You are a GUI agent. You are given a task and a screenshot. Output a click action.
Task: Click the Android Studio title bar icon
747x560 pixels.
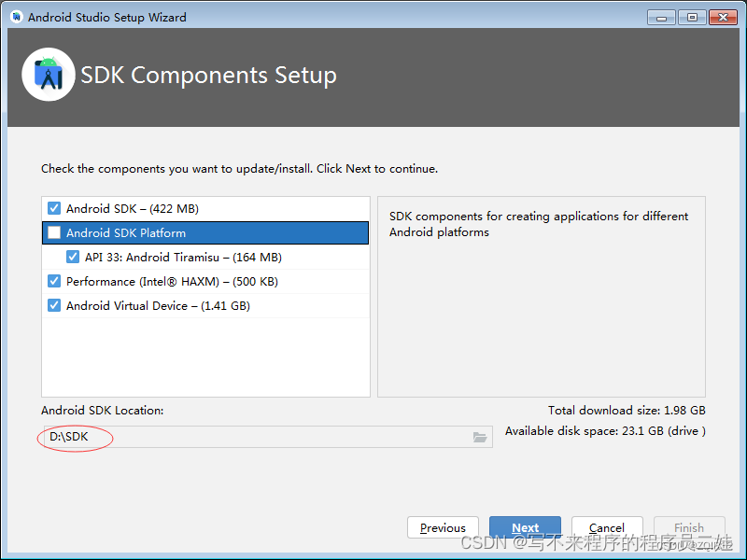pos(17,17)
